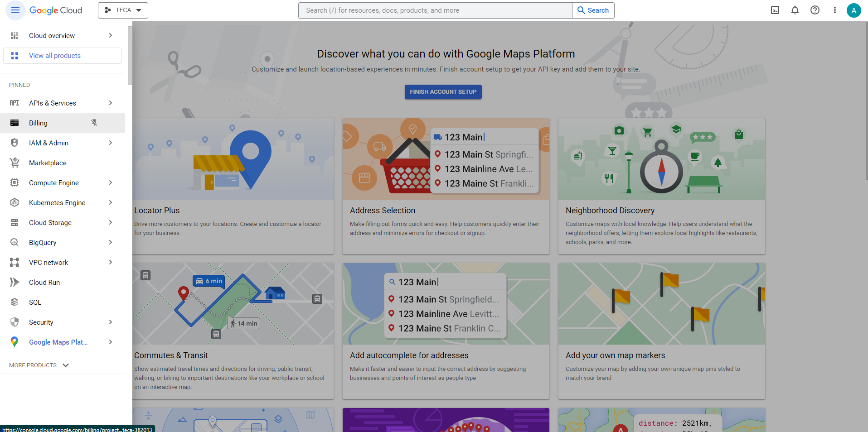
Task: Click the blue Search button
Action: [x=593, y=10]
